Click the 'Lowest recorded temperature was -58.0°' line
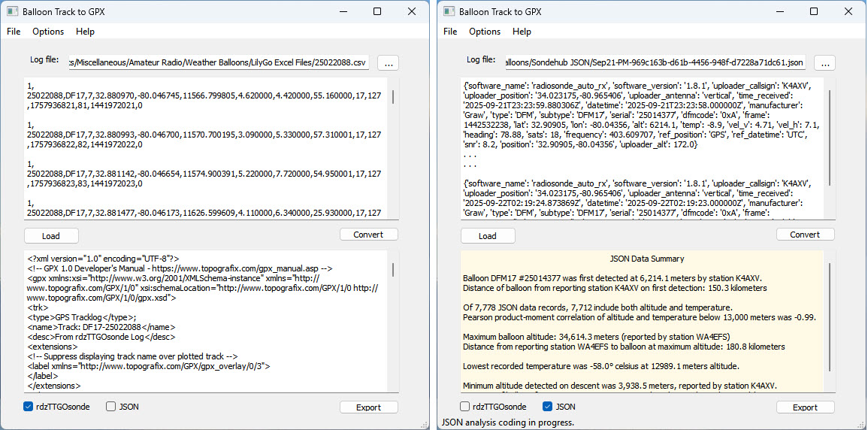Viewport: 868px width, 430px height. coord(600,366)
